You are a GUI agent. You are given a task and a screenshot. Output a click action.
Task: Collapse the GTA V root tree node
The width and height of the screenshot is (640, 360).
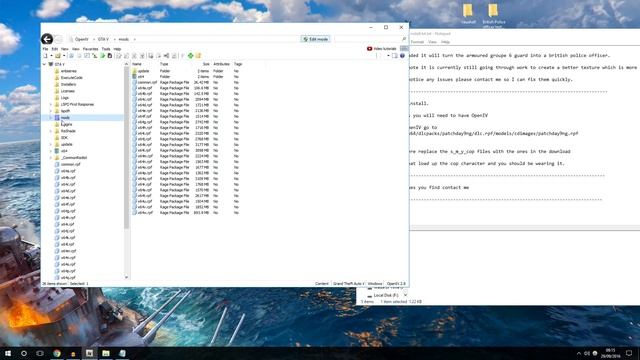tap(44, 64)
